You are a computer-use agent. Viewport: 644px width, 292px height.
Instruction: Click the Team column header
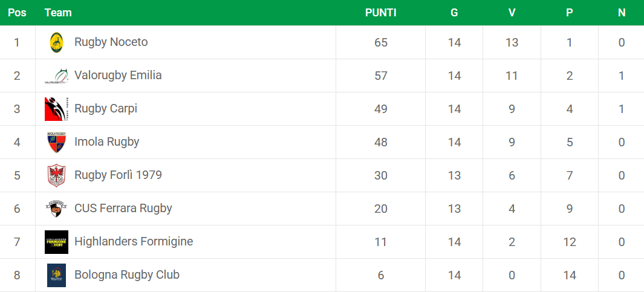click(58, 13)
